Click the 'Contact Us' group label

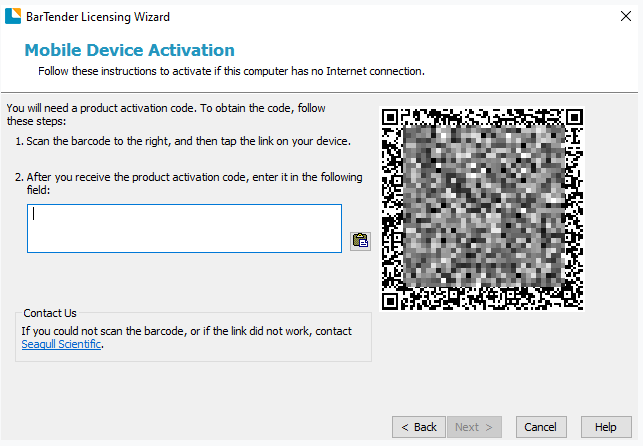[x=50, y=313]
